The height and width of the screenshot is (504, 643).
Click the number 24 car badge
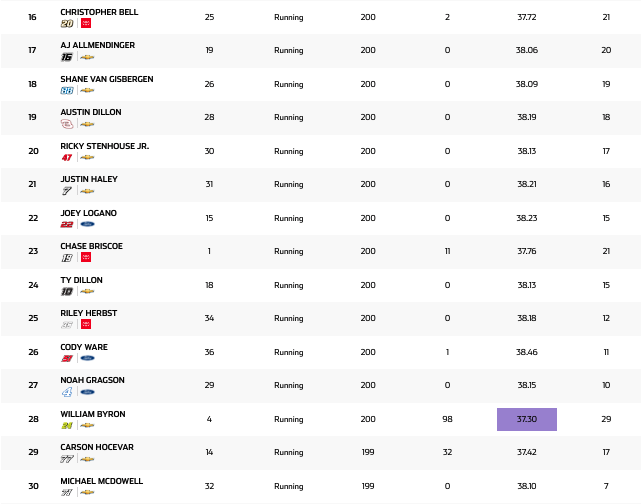click(67, 425)
